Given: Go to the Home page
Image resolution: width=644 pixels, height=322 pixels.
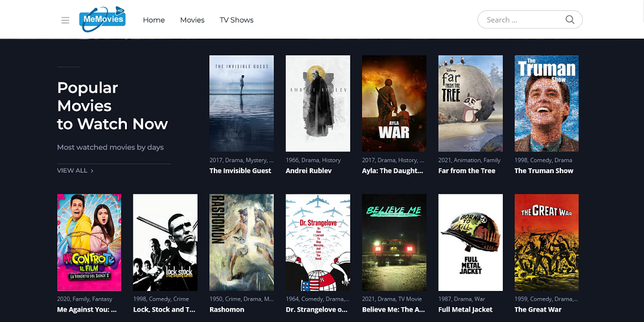Looking at the screenshot, I should pos(154,20).
